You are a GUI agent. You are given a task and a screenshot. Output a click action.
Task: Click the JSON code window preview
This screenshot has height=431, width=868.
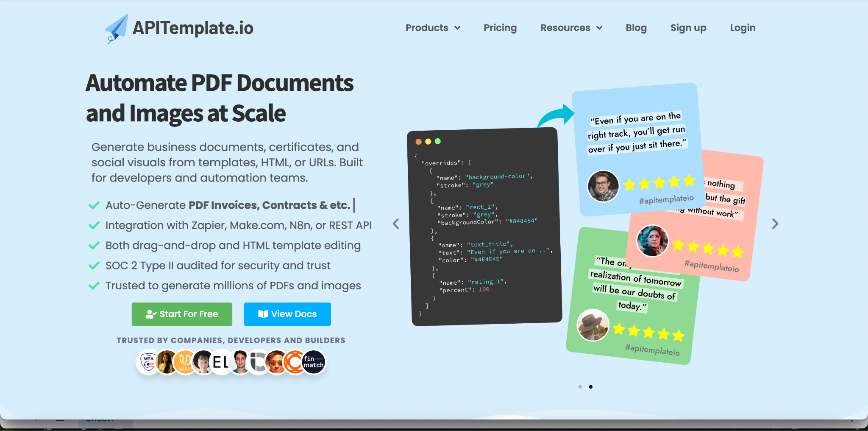(x=484, y=227)
